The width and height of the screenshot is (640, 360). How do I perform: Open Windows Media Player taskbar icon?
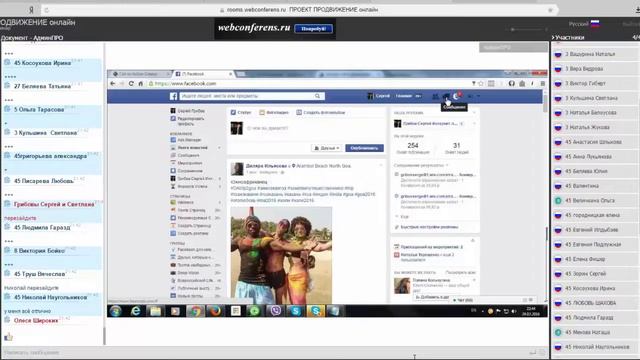point(176,311)
